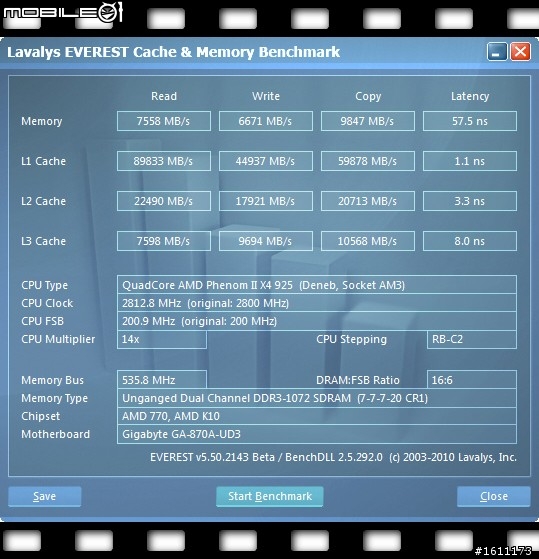Click the Memory Bus field 535.8 MHz
The width and height of the screenshot is (539, 559).
[x=161, y=380]
